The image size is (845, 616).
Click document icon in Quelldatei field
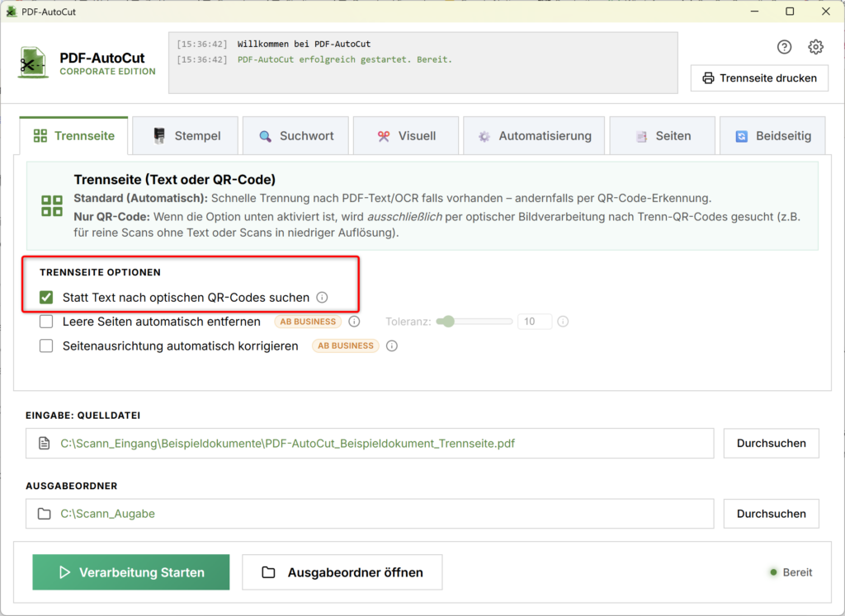[x=45, y=443]
